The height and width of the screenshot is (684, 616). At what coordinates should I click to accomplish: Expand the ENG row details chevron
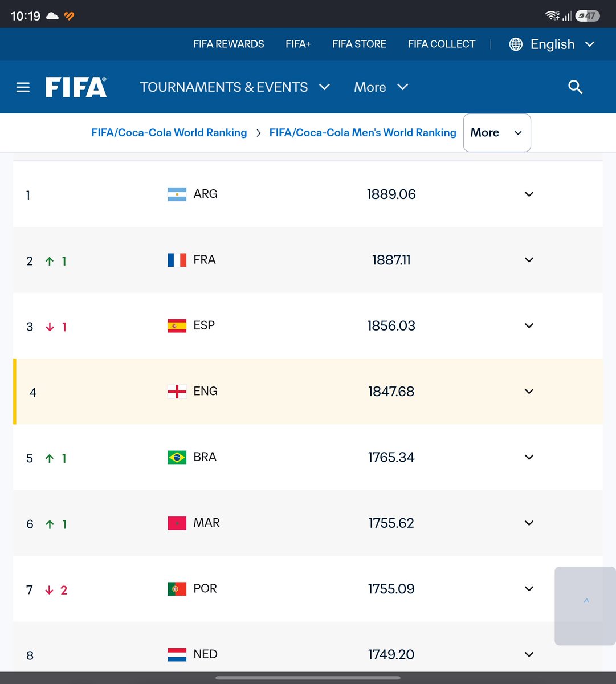529,392
